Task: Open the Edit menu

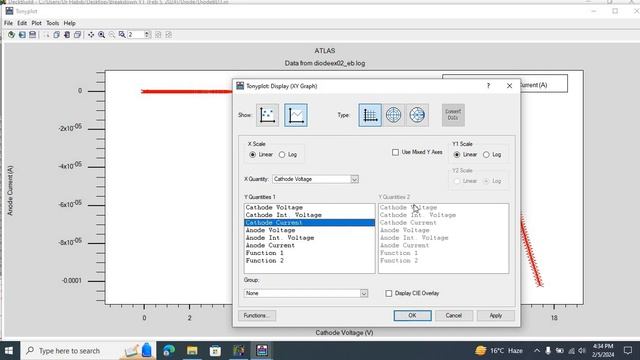Action: click(x=22, y=23)
